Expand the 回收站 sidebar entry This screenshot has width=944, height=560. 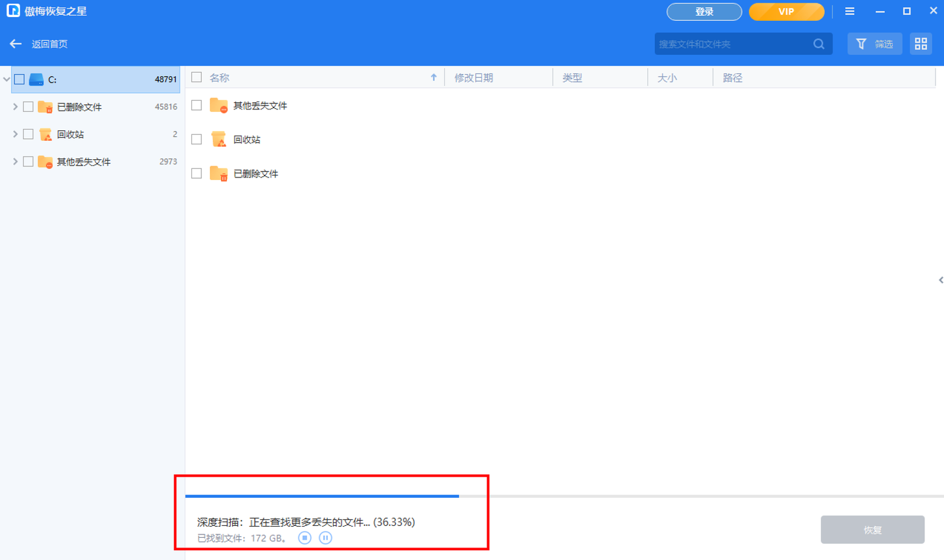click(15, 134)
